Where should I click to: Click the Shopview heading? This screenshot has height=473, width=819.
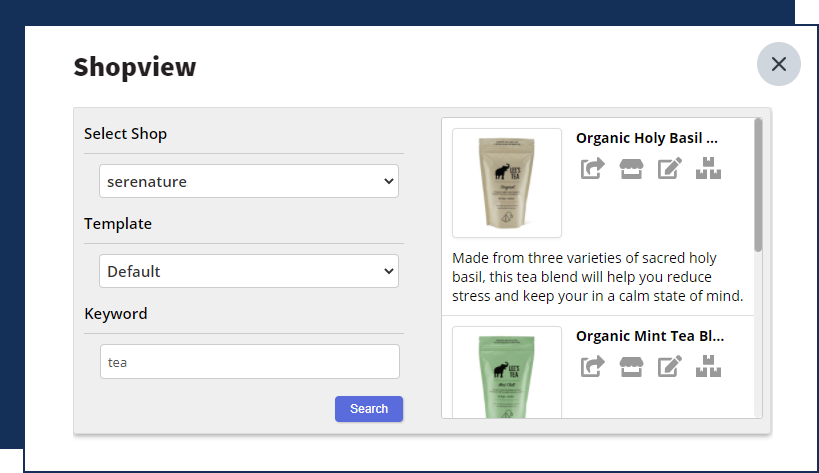point(135,67)
